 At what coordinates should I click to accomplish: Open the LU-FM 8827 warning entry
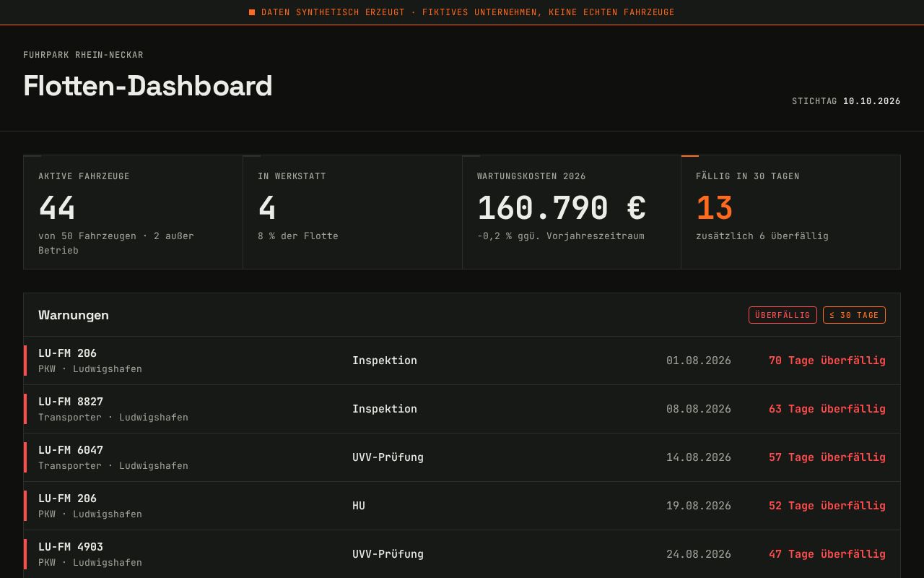click(x=71, y=402)
